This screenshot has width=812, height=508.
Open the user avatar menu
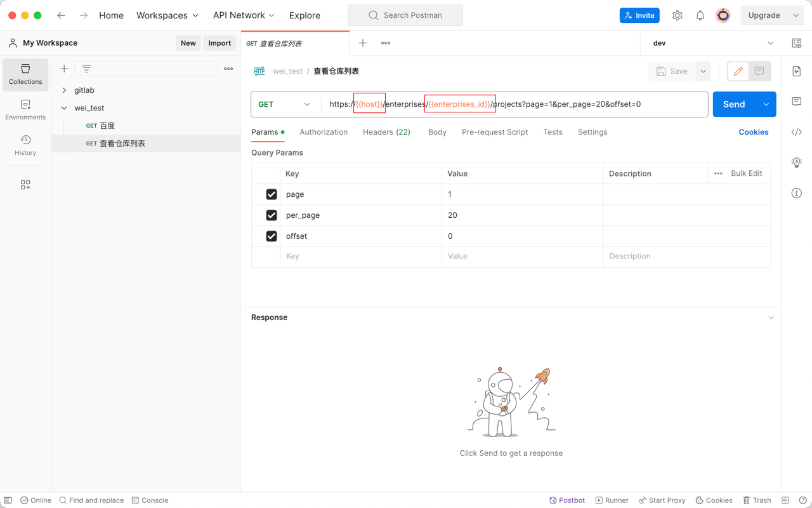pos(723,15)
